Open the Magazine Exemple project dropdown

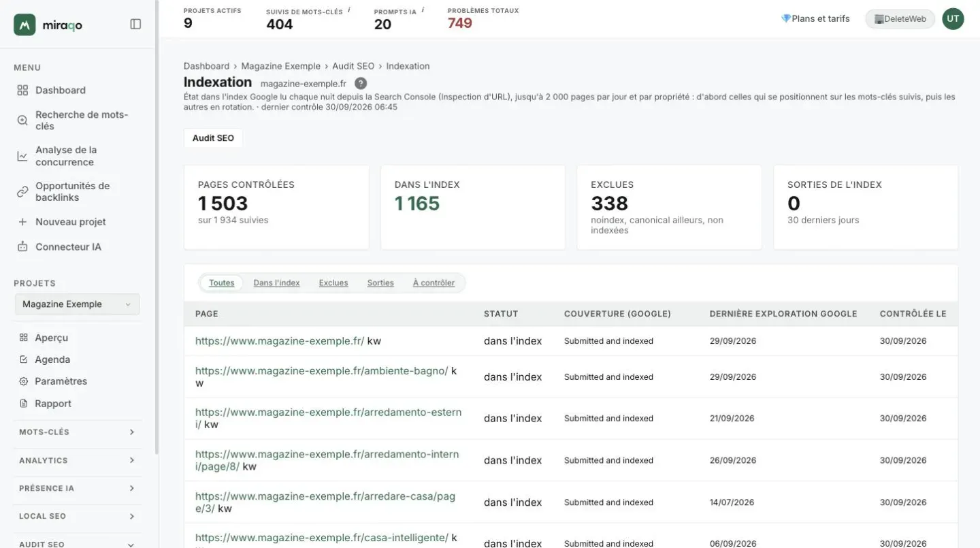coord(77,304)
